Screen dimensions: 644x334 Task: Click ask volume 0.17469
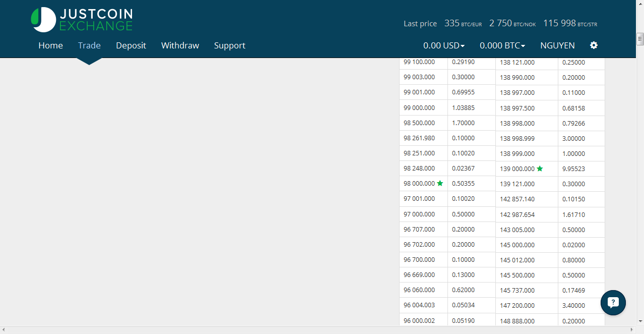[573, 290]
